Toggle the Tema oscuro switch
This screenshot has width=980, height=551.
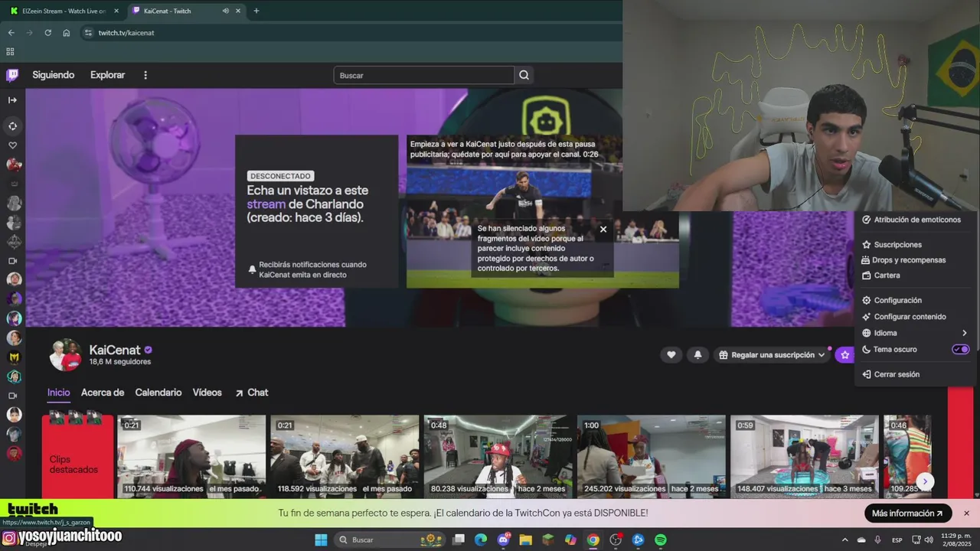(961, 349)
